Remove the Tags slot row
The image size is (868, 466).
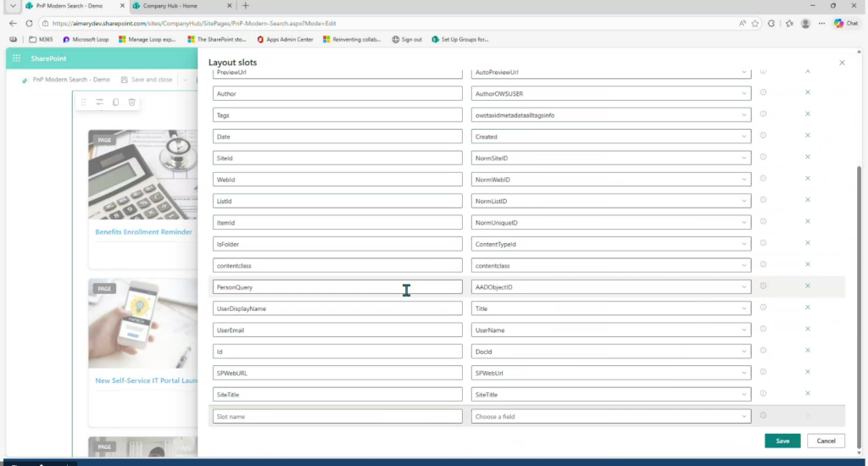[x=807, y=114]
